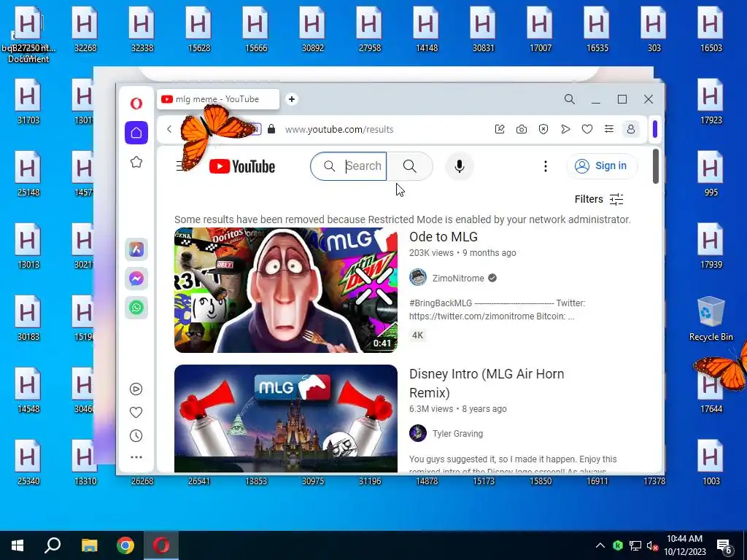This screenshot has height=560, width=747.
Task: Open the Tyler Graving channel link
Action: tap(458, 434)
